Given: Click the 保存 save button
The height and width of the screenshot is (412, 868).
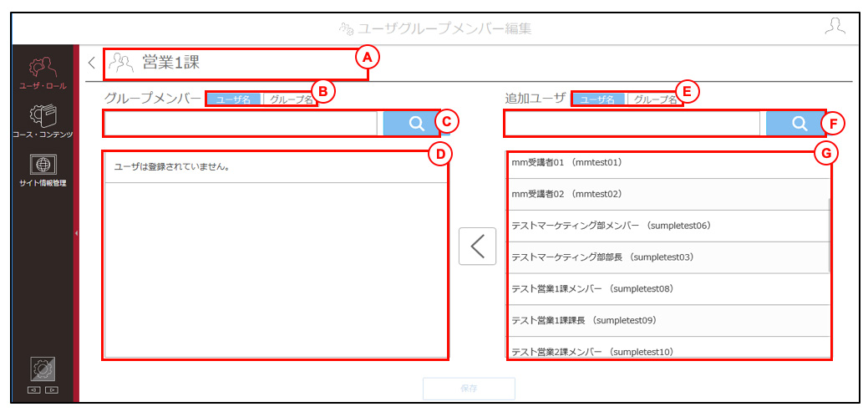Looking at the screenshot, I should [x=469, y=389].
